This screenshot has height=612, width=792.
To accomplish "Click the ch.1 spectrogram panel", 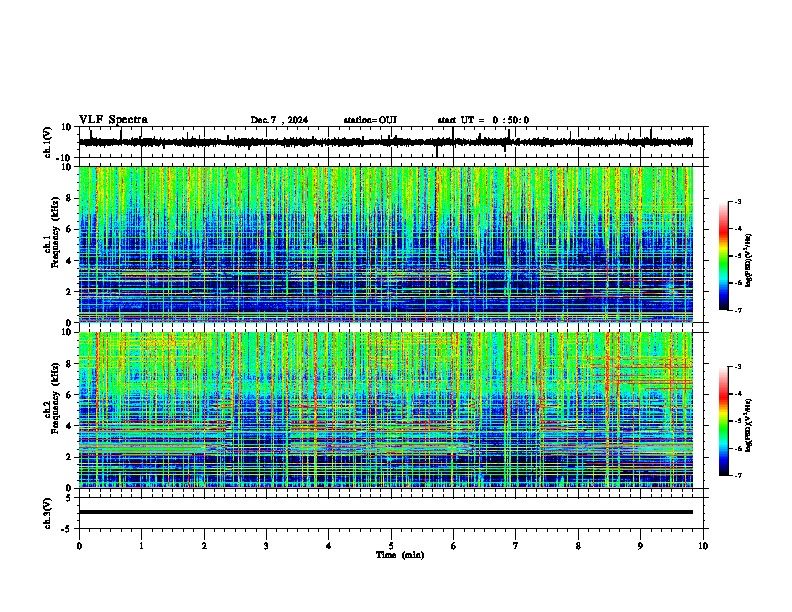I will click(x=385, y=244).
